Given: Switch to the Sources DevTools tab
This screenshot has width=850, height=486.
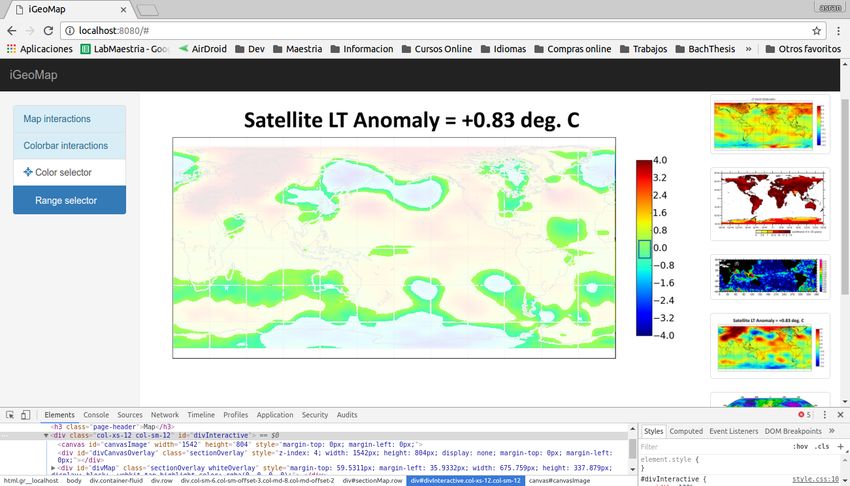Looking at the screenshot, I should click(x=130, y=414).
